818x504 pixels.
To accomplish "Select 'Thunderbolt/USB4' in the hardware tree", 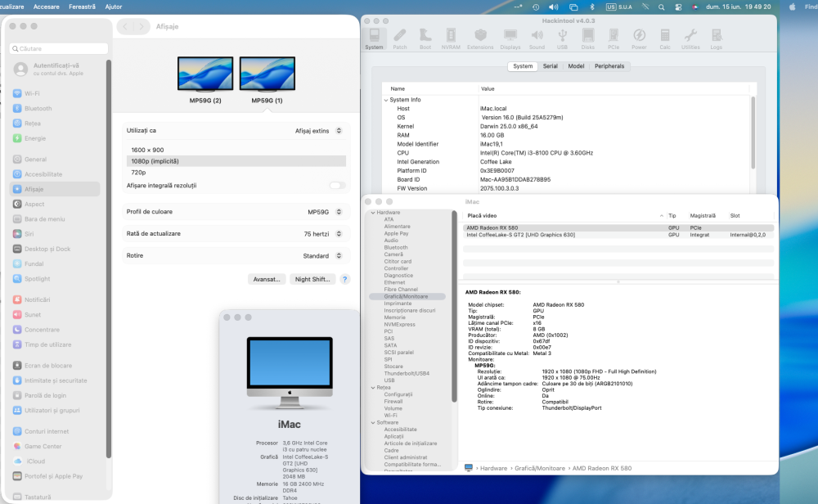I will tap(407, 374).
